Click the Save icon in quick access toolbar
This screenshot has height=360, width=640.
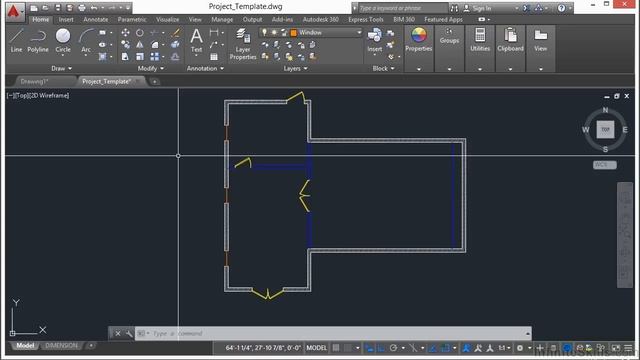pos(58,8)
